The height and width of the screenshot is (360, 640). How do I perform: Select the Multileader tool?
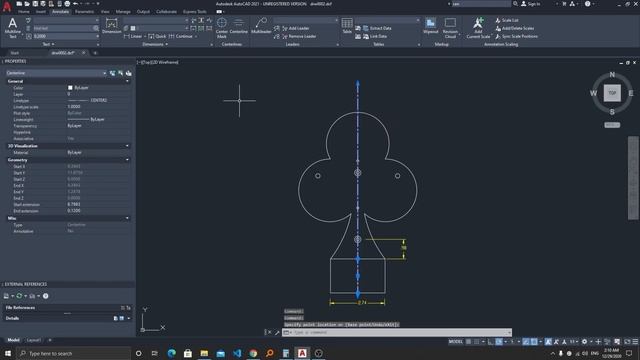pos(261,25)
